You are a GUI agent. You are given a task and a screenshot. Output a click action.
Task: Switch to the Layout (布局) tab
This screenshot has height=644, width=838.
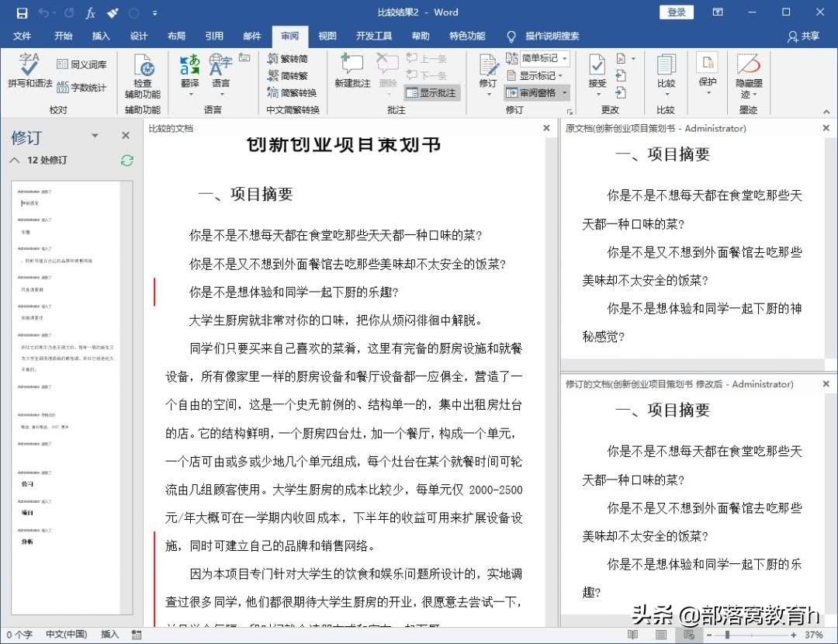pyautogui.click(x=176, y=36)
